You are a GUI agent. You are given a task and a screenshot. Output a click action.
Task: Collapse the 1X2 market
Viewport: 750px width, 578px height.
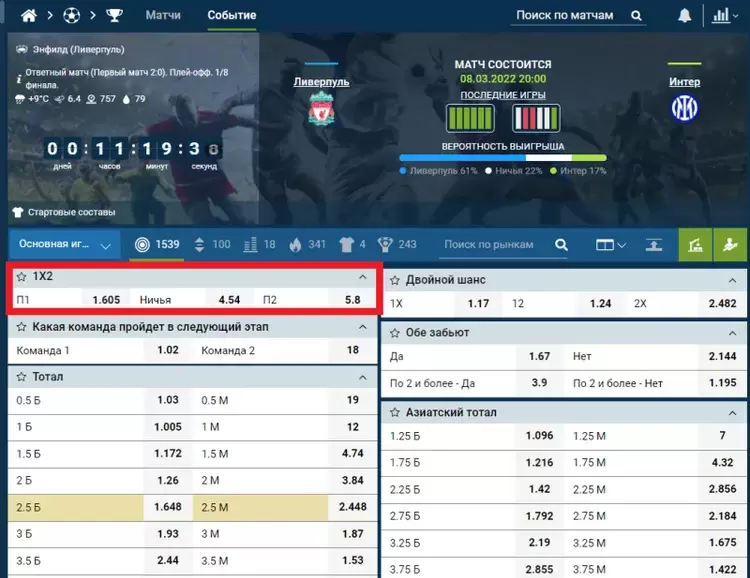click(x=363, y=277)
